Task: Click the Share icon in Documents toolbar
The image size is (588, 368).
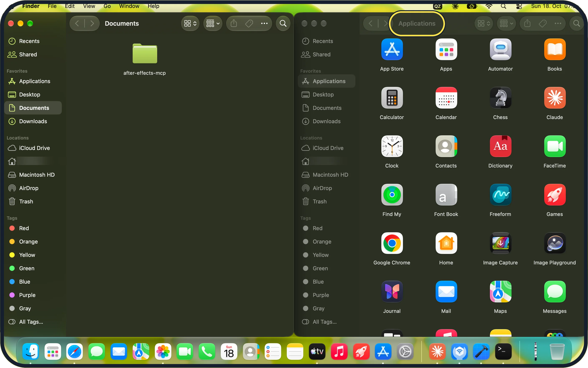Action: tap(233, 23)
